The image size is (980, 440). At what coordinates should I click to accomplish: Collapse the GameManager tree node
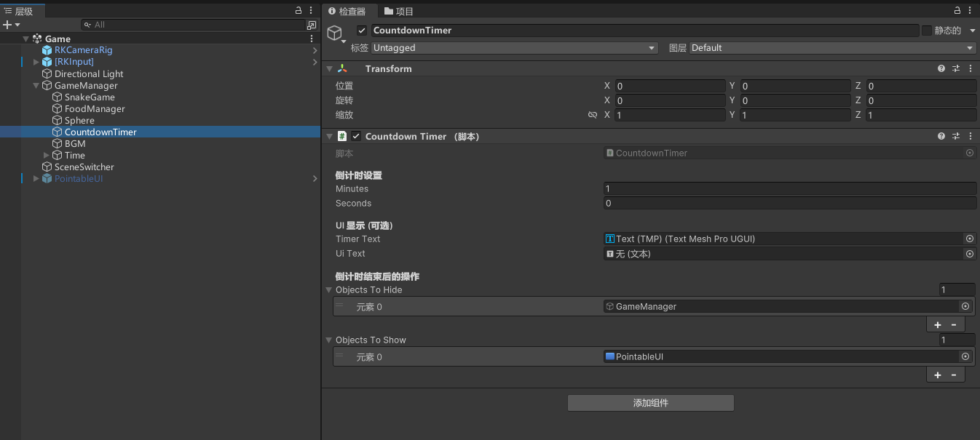pos(36,85)
